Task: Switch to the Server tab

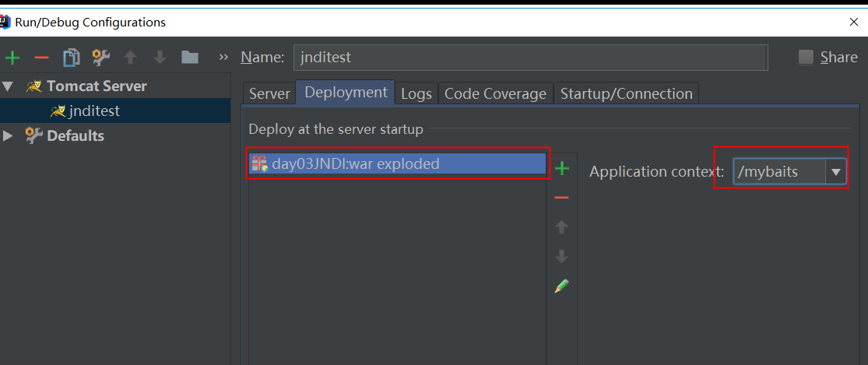Action: 269,93
